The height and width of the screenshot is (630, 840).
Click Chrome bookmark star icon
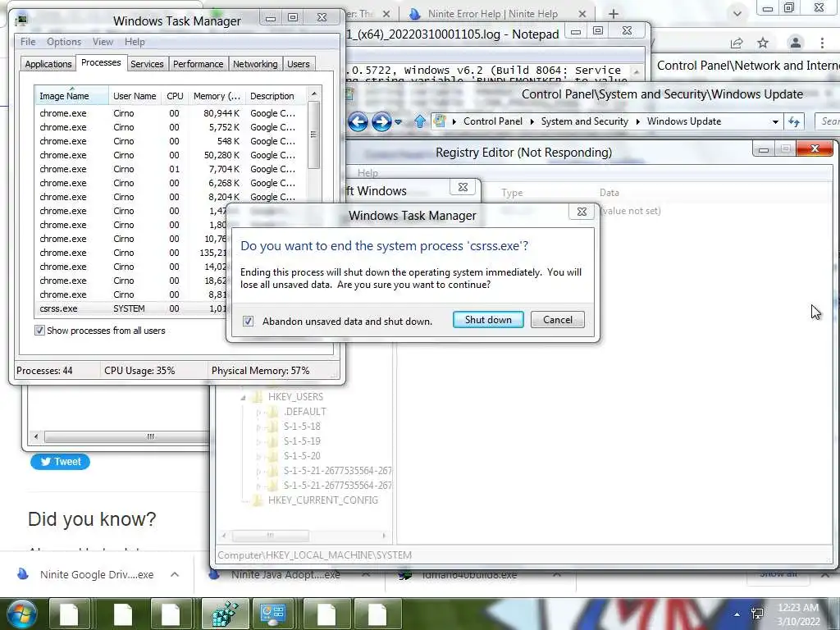763,43
